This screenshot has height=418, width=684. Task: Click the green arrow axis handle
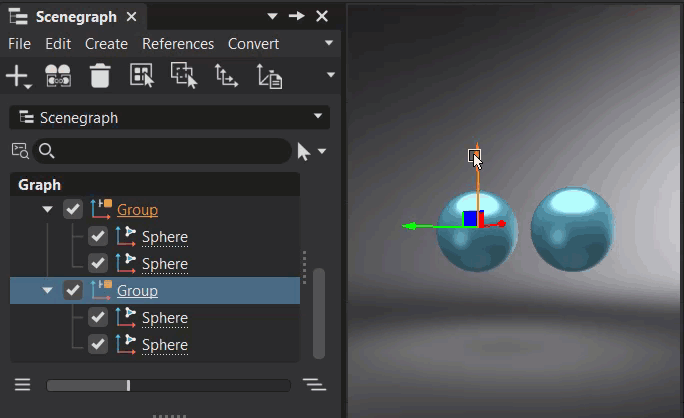pos(410,226)
